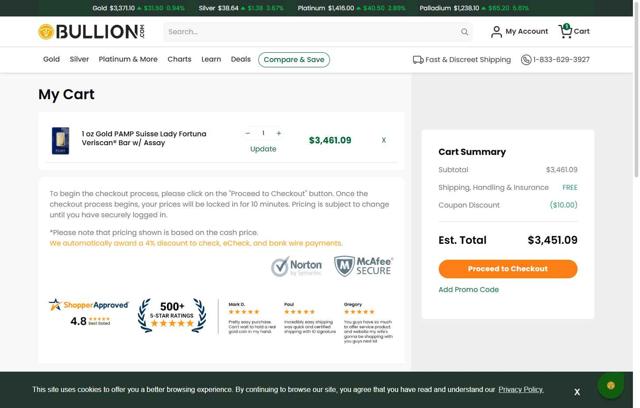Image resolution: width=640 pixels, height=408 pixels.
Task: Click the gold bar product thumbnail
Action: tap(60, 141)
